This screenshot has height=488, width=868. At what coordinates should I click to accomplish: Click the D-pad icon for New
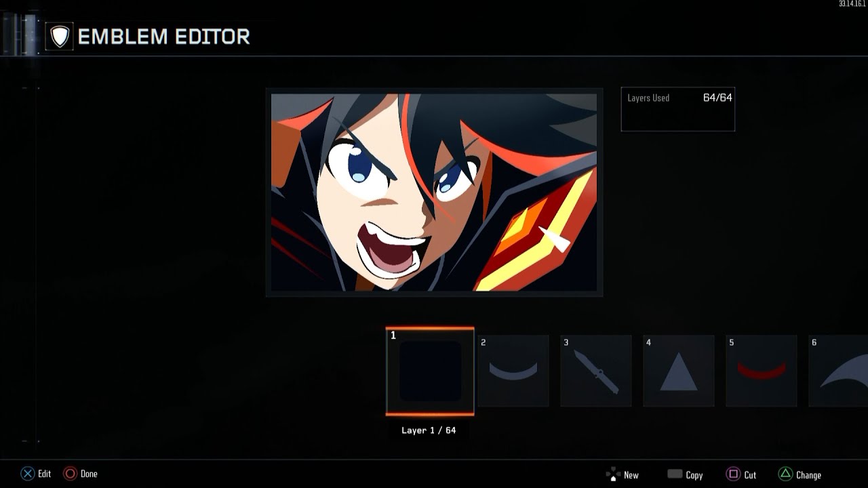click(613, 474)
